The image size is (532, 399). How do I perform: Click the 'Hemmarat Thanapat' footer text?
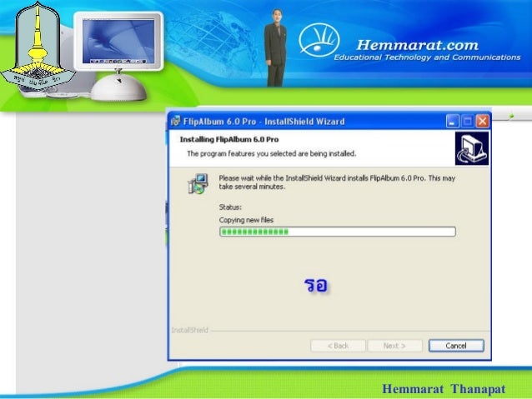[444, 389]
